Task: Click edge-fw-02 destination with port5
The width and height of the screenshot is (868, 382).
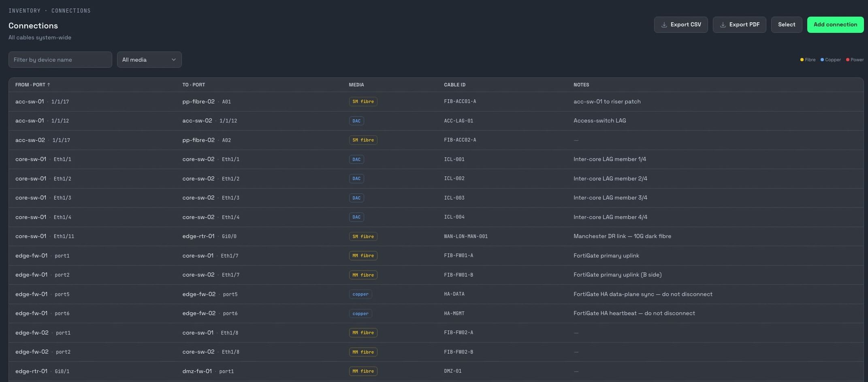Action: [199, 294]
